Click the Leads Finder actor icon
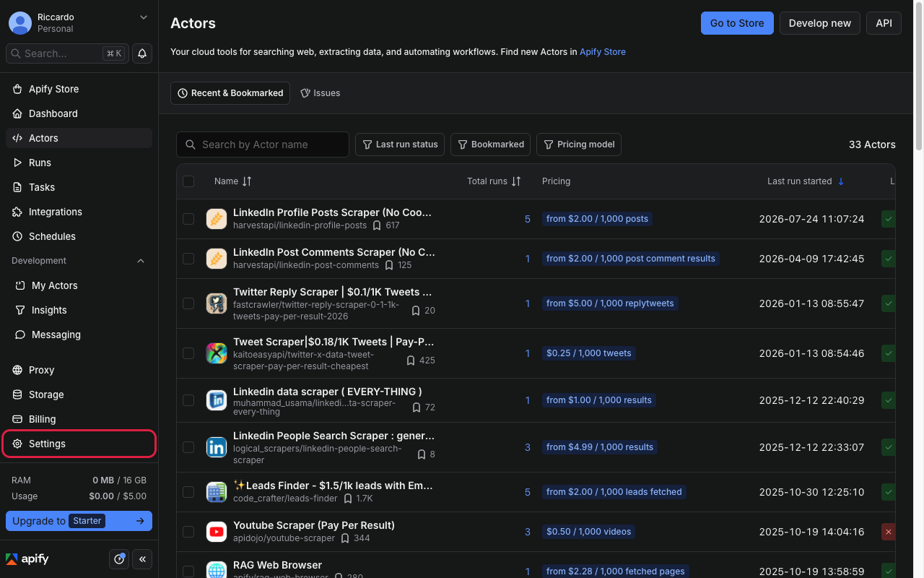 pos(217,492)
